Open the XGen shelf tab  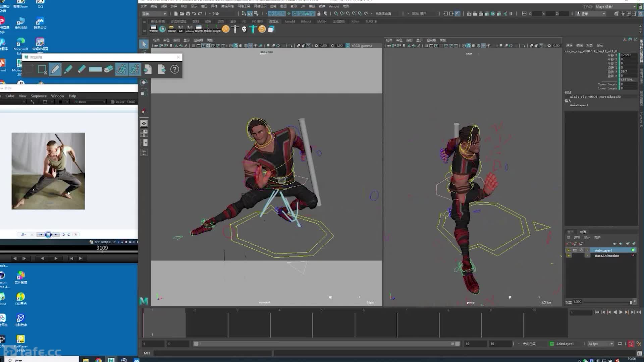tap(355, 21)
